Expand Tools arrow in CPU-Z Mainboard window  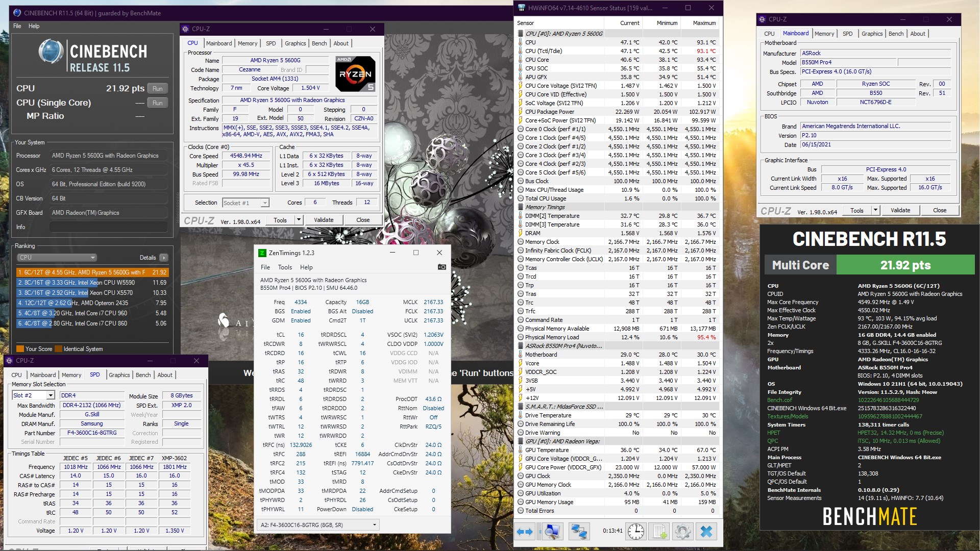click(x=875, y=210)
